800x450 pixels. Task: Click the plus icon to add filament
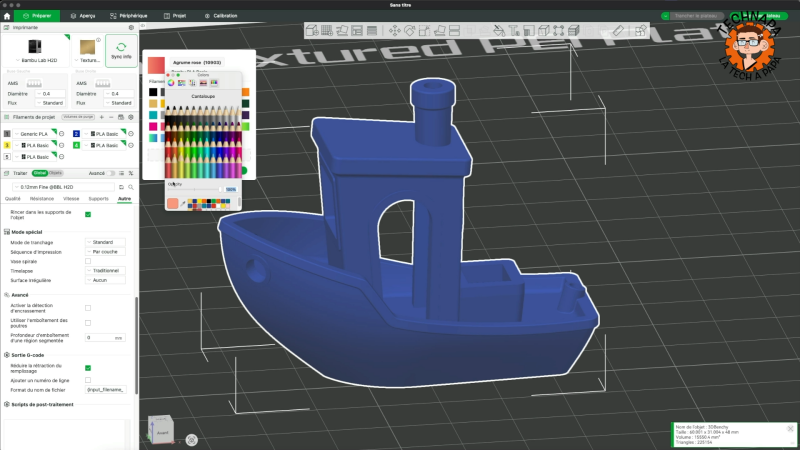point(102,117)
